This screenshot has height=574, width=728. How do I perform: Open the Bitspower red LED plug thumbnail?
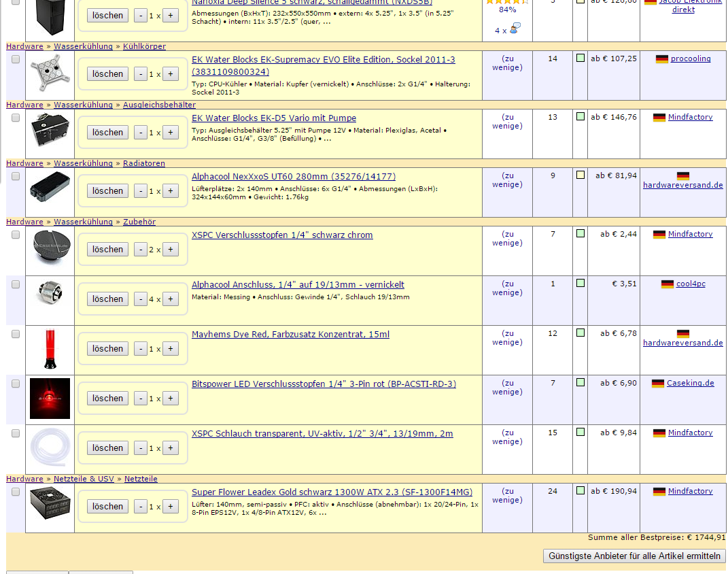pyautogui.click(x=50, y=399)
